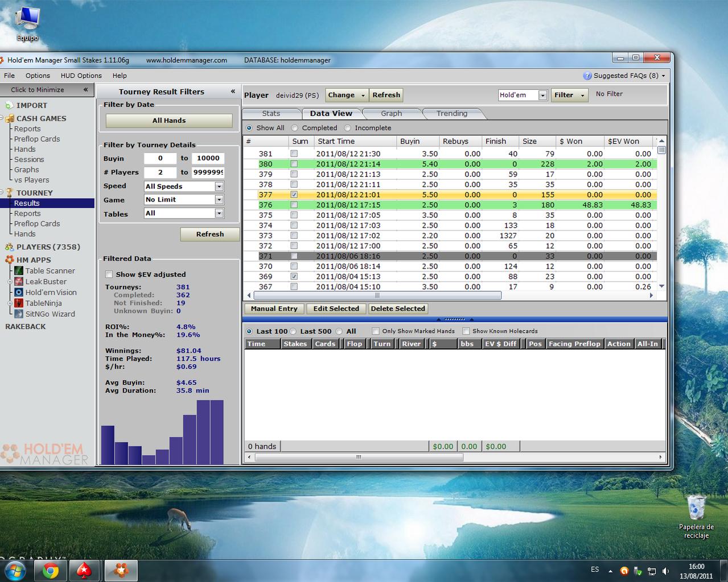Click the volume icon in tray
The width and height of the screenshot is (728, 582).
[x=665, y=571]
